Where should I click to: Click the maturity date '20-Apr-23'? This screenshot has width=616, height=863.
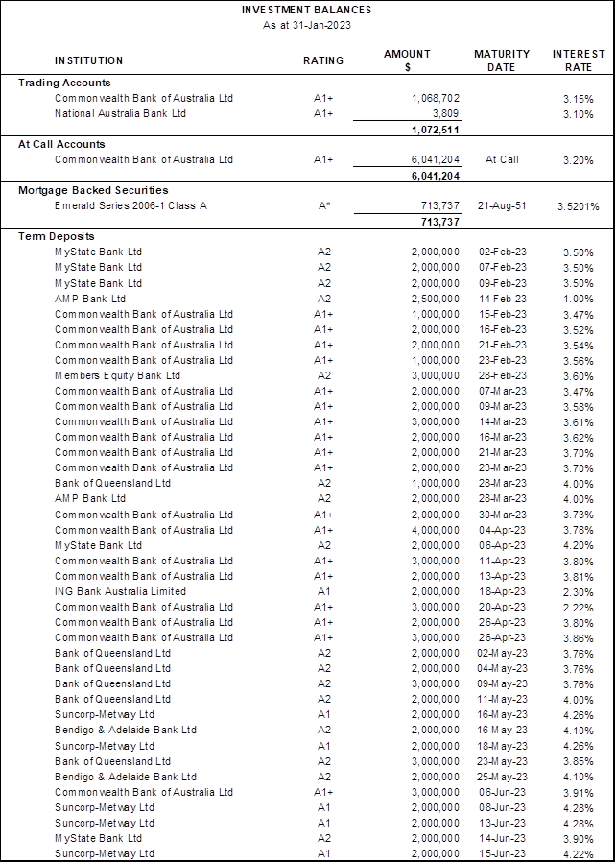pos(502,607)
